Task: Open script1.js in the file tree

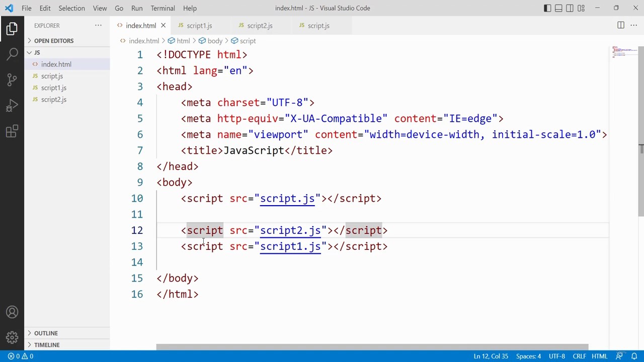Action: point(67,87)
